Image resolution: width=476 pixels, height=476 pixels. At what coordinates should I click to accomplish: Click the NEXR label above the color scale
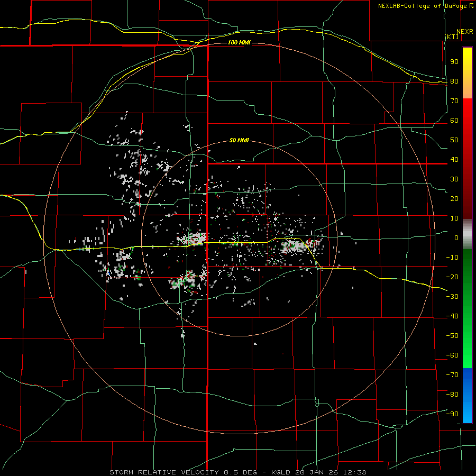(465, 32)
